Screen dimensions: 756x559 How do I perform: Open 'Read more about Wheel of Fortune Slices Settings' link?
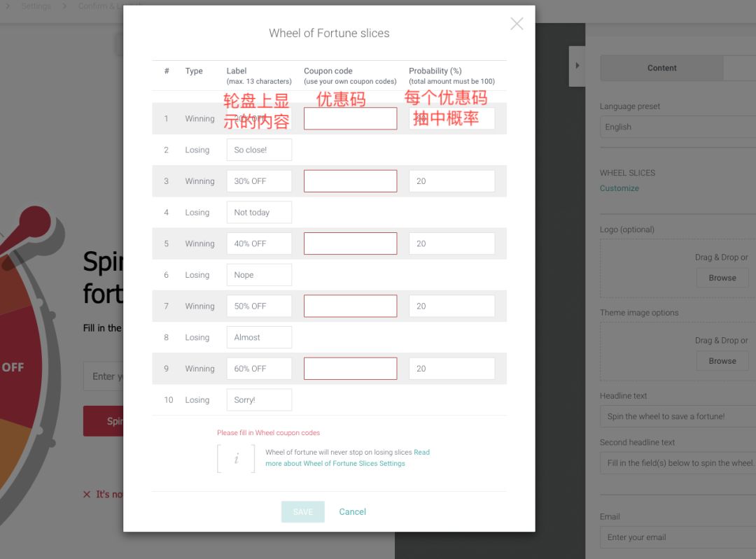coord(348,458)
